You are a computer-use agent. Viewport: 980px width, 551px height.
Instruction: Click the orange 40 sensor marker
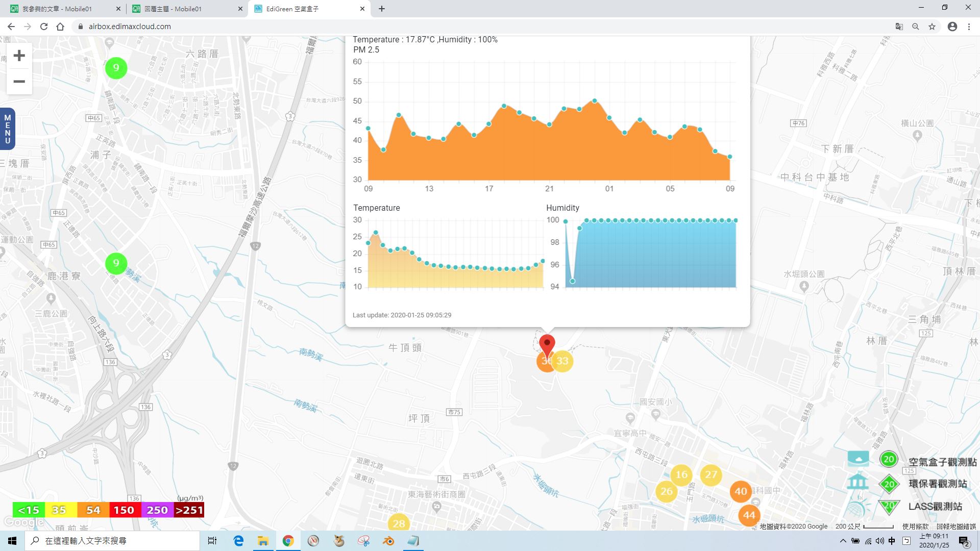pos(741,492)
